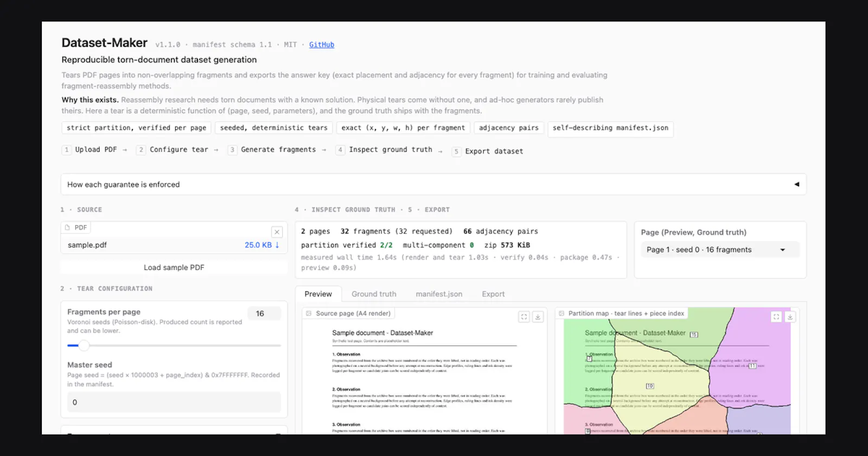Click step 1 Upload PDF
The image size is (868, 456).
pyautogui.click(x=90, y=150)
